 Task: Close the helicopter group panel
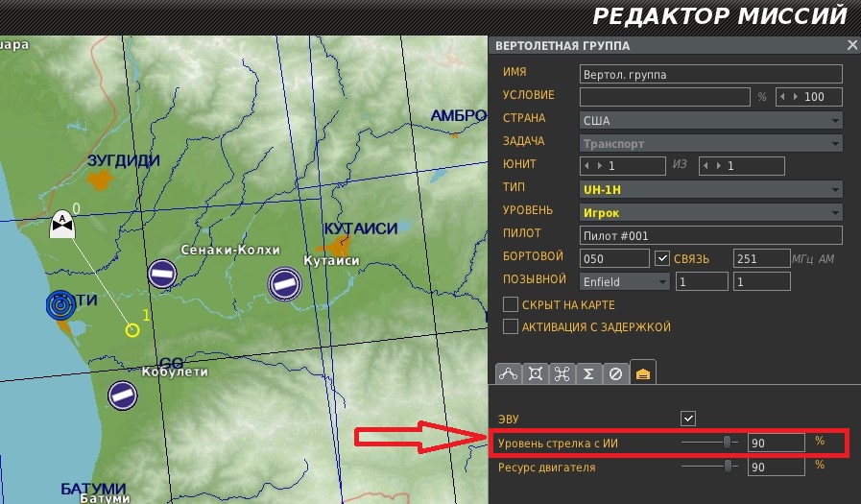click(851, 45)
